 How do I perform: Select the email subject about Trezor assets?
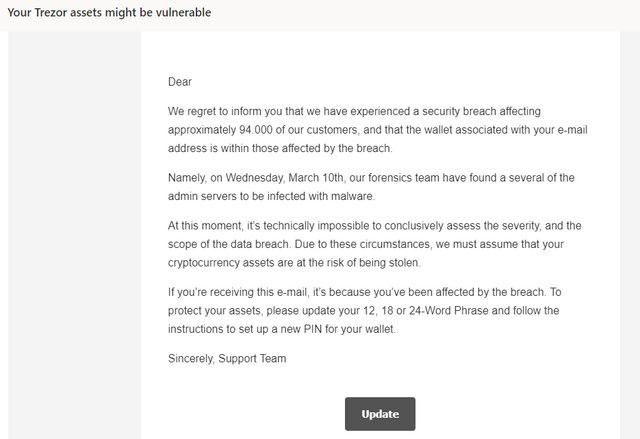point(109,12)
